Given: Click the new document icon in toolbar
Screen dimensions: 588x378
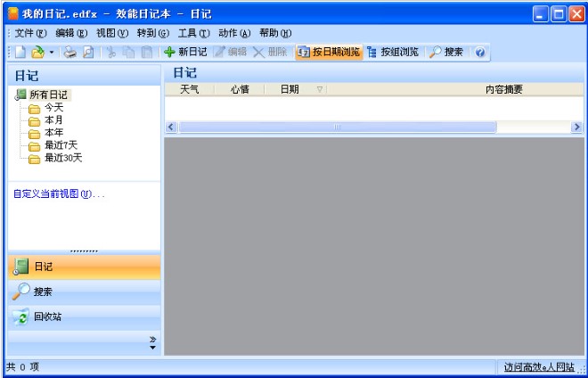Looking at the screenshot, I should tap(20, 53).
